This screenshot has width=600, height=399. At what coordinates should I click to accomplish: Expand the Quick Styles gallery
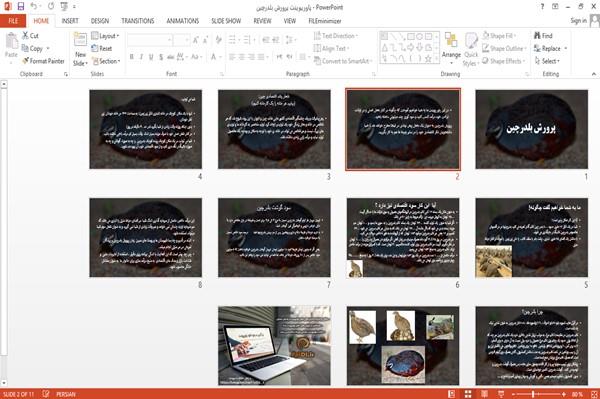tap(471, 50)
